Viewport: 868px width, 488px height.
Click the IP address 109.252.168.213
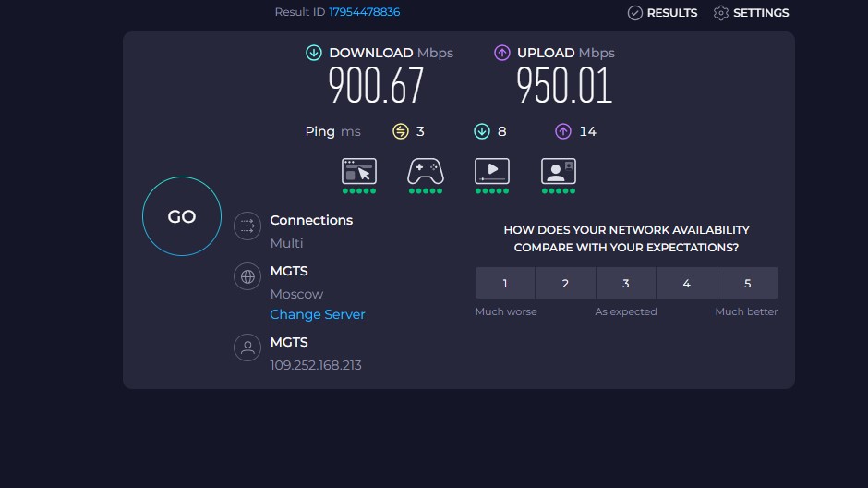pyautogui.click(x=316, y=365)
